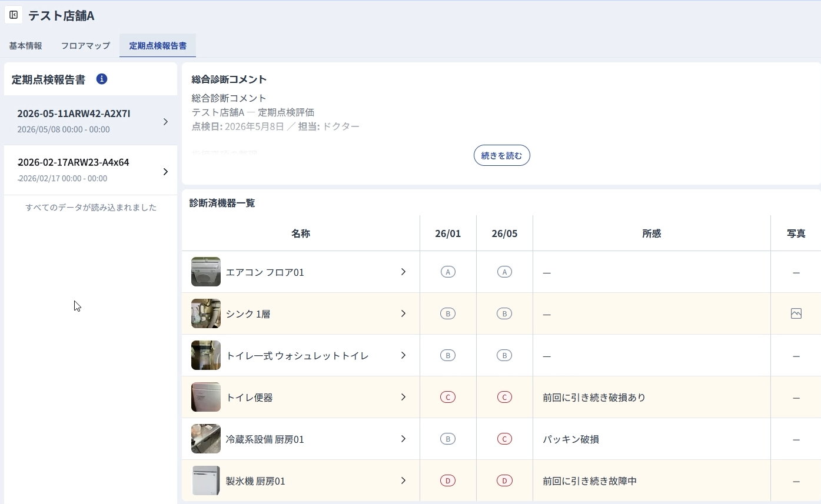Screen dimensions: 821x504
Task: Click remark 前回に引き続き故障中
Action: [590, 481]
